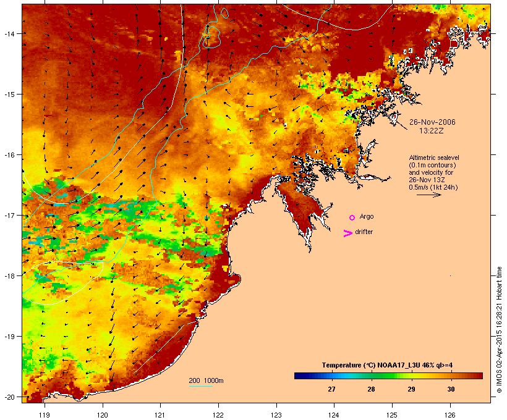The width and height of the screenshot is (507, 420).
Task: Click the 'drifter' legend label
Action: [x=364, y=232]
